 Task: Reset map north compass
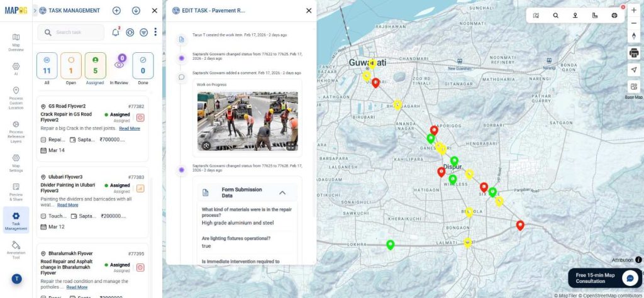[x=634, y=36]
